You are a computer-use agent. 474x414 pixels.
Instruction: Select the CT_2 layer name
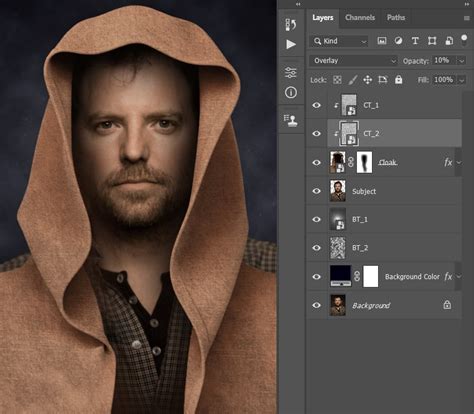pos(371,134)
